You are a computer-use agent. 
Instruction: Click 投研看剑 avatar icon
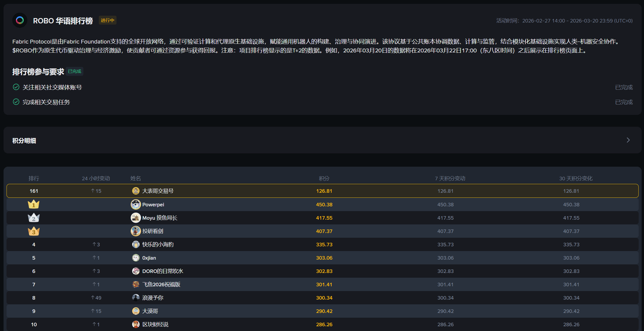136,231
